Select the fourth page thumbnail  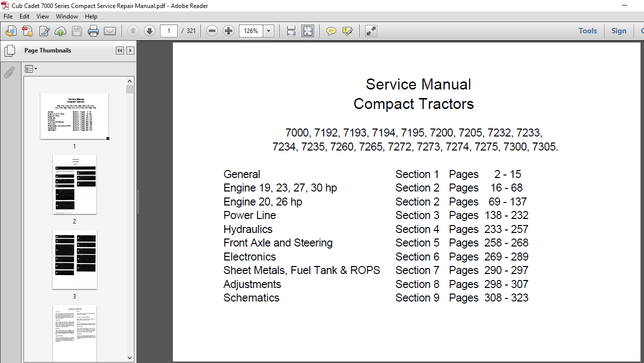pyautogui.click(x=74, y=333)
